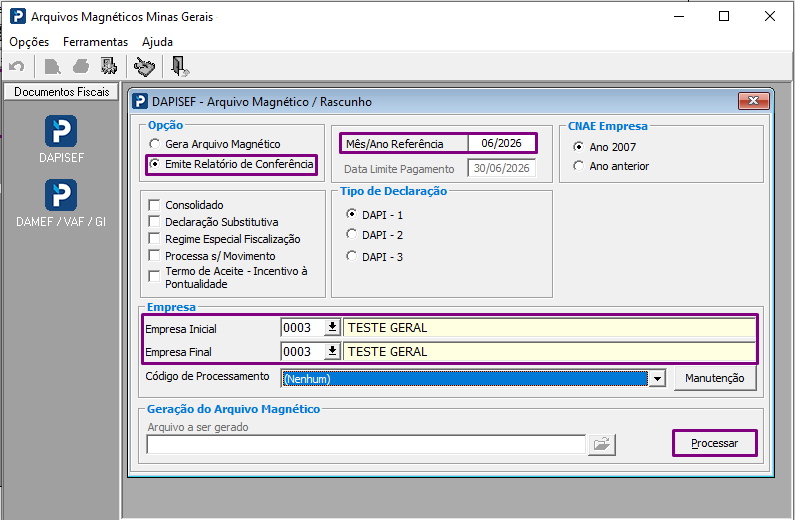Check Declaração Substitutiva
The image size is (795, 520).
click(x=154, y=222)
